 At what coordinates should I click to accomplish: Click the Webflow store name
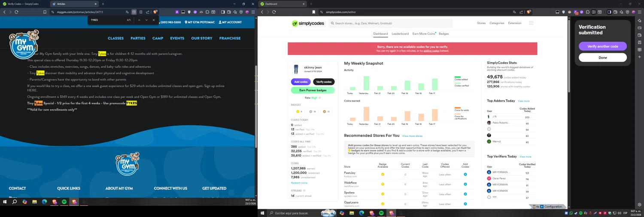click(x=351, y=183)
